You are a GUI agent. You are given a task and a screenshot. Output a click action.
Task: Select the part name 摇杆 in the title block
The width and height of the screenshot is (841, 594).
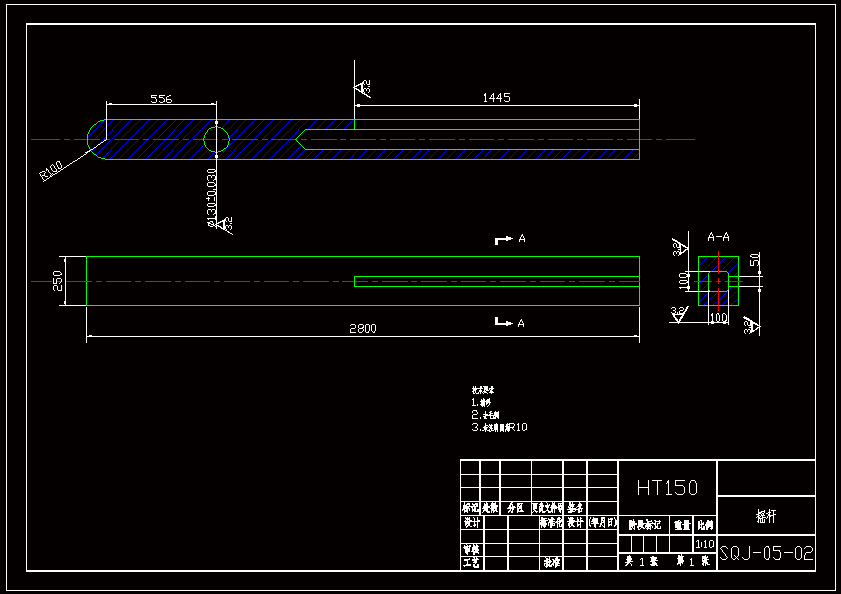(766, 516)
